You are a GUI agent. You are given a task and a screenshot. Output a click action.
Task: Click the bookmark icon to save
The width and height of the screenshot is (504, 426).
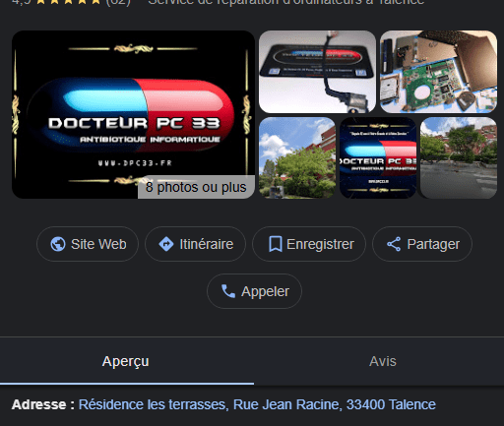276,244
